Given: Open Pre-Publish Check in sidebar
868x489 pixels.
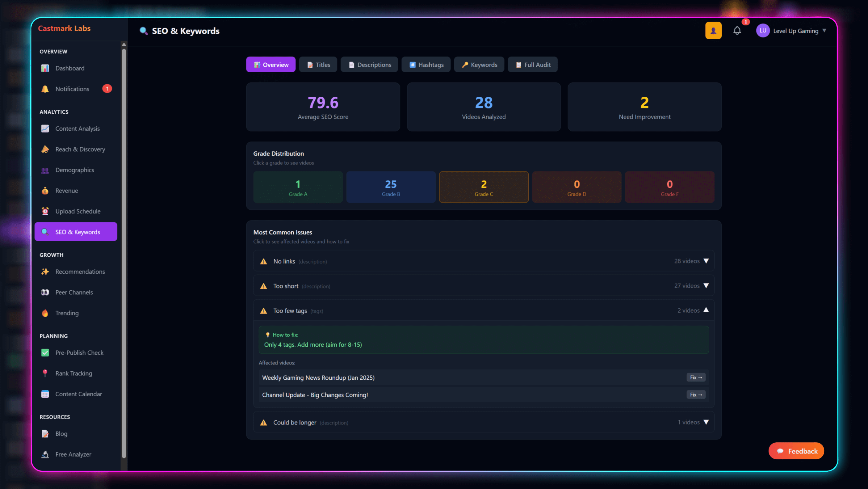Looking at the screenshot, I should coord(79,352).
